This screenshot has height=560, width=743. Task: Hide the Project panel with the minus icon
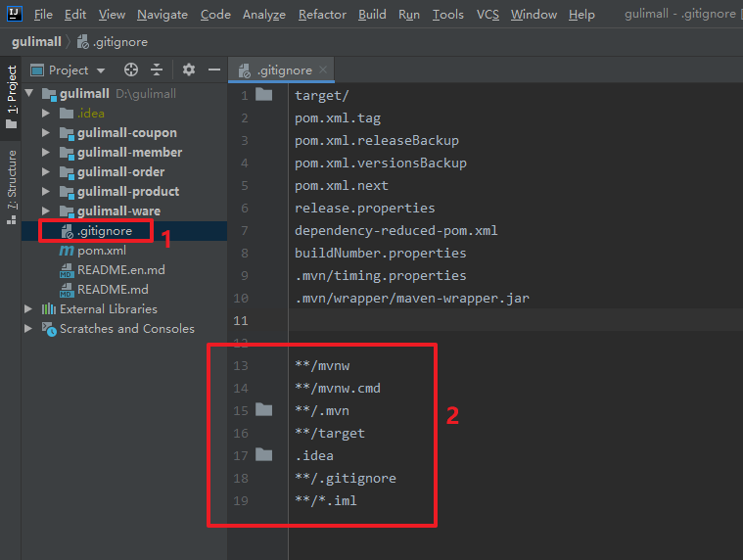[x=214, y=70]
